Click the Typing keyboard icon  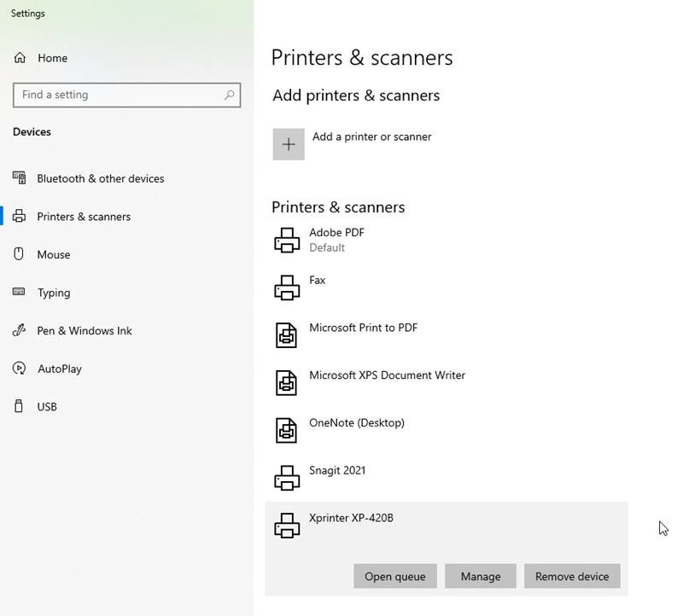pyautogui.click(x=19, y=292)
